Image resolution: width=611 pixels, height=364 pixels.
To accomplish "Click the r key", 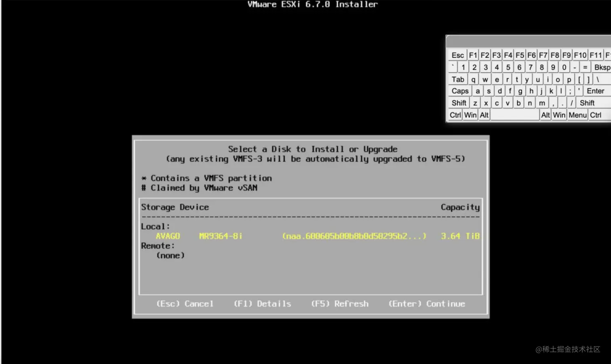I will click(507, 79).
